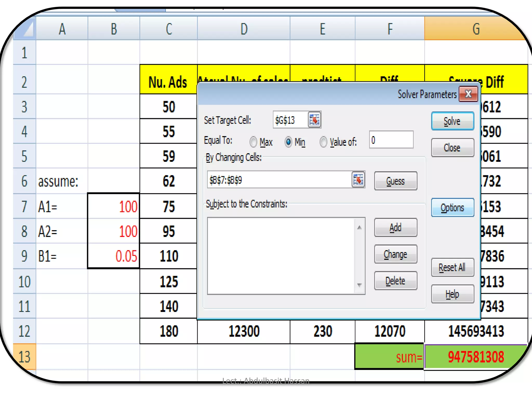Select the Value of radio option
The width and height of the screenshot is (532, 399).
click(x=323, y=142)
